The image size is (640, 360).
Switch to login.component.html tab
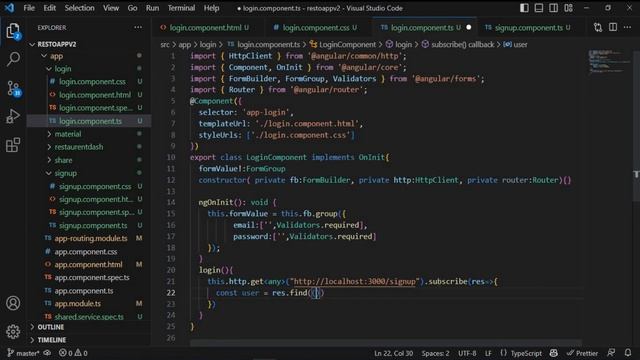205,27
